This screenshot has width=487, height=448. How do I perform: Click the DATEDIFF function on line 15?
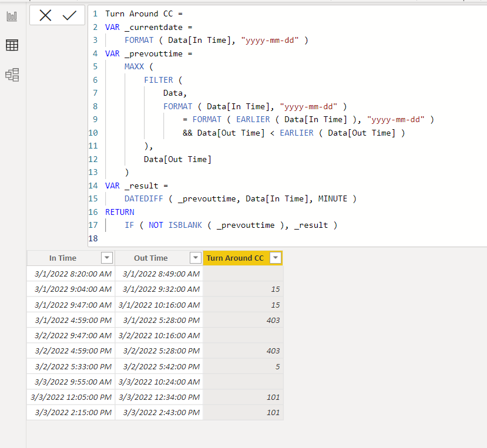[x=144, y=198]
